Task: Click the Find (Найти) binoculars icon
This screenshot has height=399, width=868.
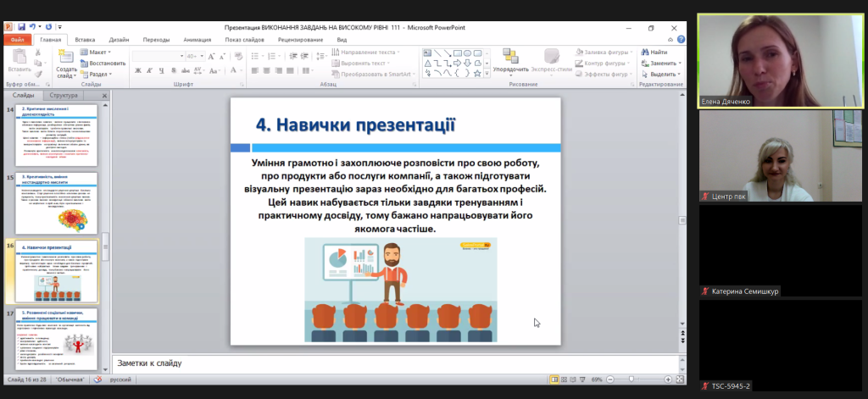Action: click(x=645, y=53)
